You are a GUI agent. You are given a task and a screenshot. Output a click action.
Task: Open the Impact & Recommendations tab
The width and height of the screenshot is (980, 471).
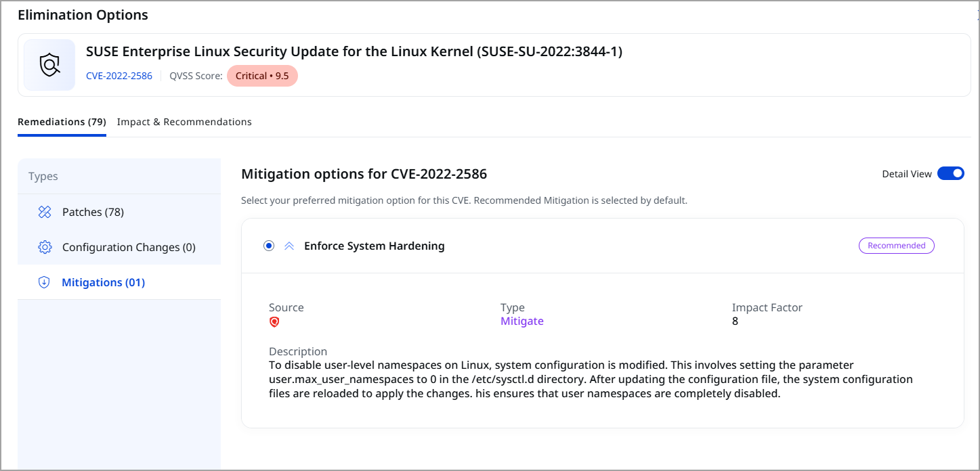click(x=184, y=122)
